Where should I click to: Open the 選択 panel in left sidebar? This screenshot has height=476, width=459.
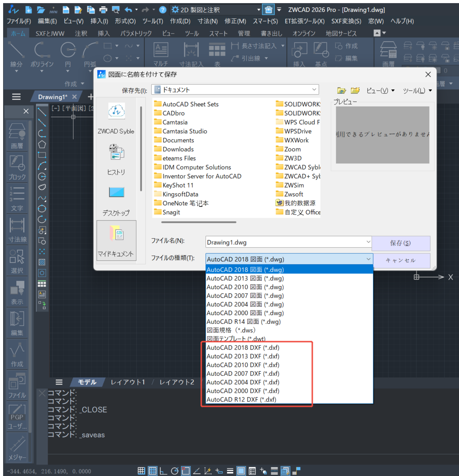pyautogui.click(x=17, y=261)
